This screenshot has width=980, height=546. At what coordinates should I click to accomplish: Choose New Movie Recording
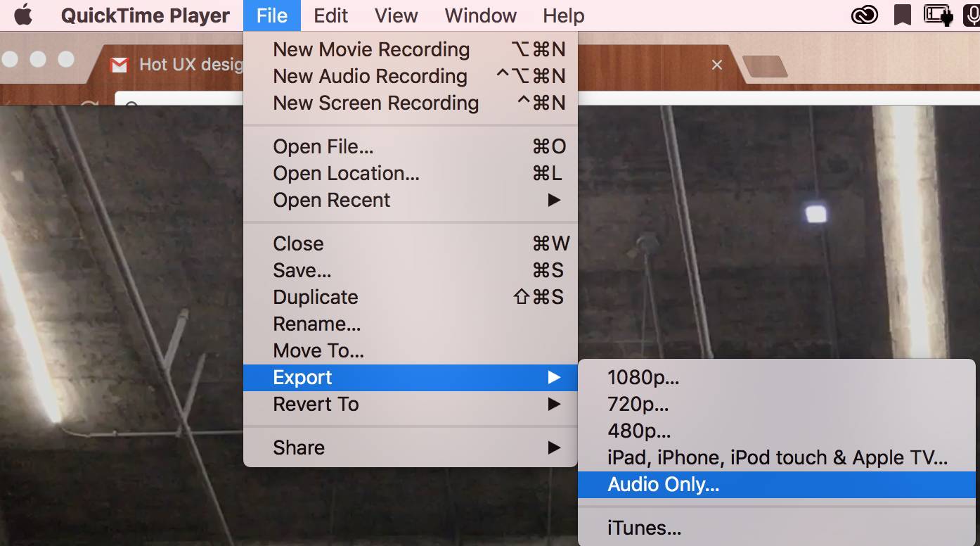pos(411,49)
